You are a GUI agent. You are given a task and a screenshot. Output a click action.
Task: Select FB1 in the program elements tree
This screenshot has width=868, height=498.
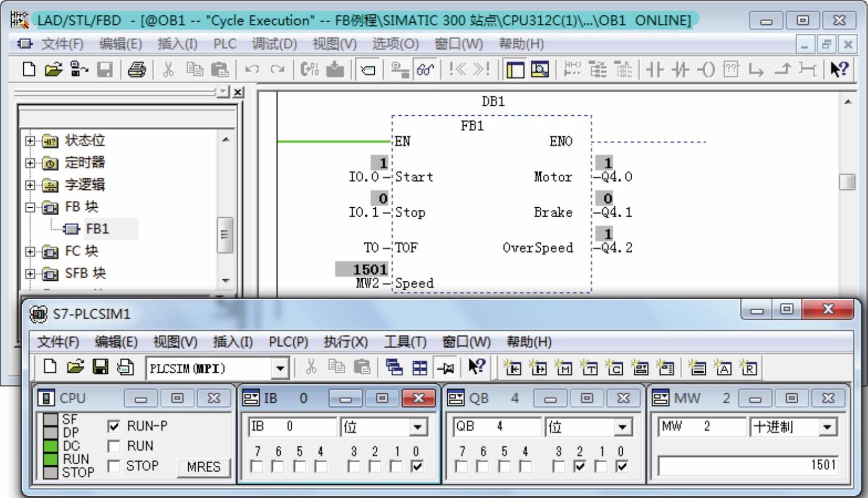coord(97,229)
